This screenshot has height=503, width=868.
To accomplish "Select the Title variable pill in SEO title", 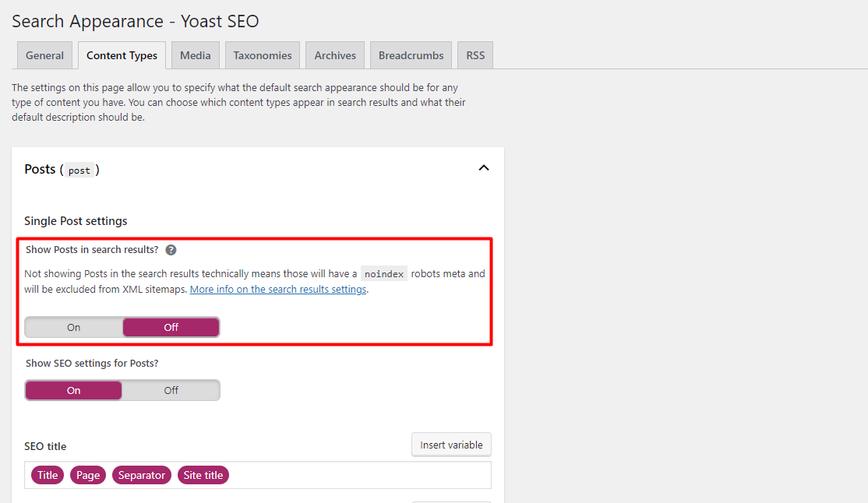I will pyautogui.click(x=47, y=474).
